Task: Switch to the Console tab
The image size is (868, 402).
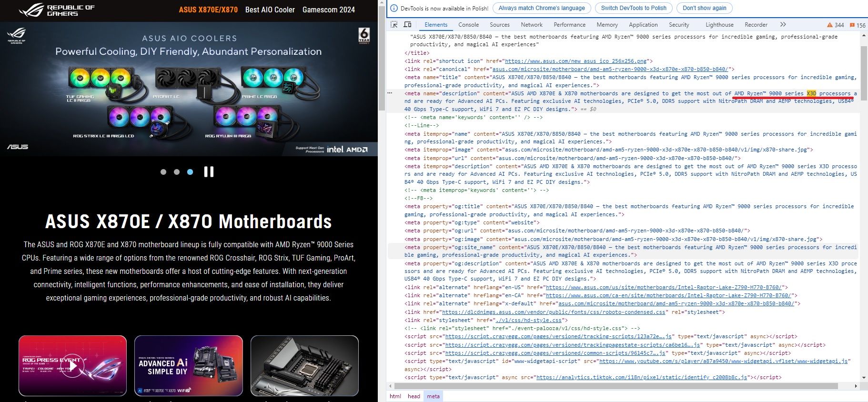Action: (469, 25)
